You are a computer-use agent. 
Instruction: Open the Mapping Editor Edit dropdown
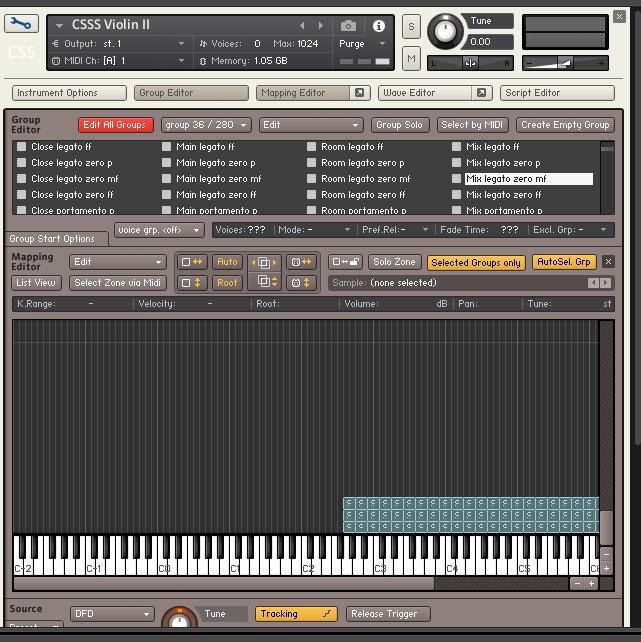tap(118, 262)
